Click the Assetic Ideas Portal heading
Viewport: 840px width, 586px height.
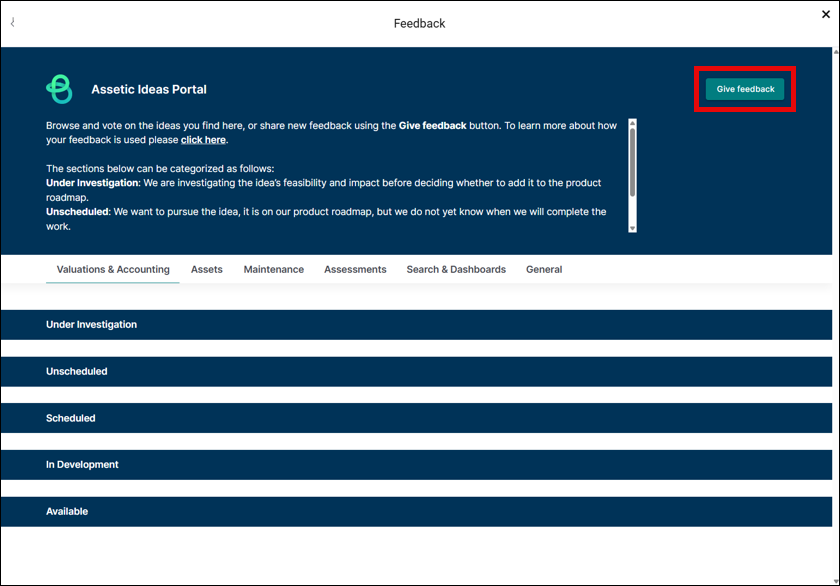coord(149,89)
